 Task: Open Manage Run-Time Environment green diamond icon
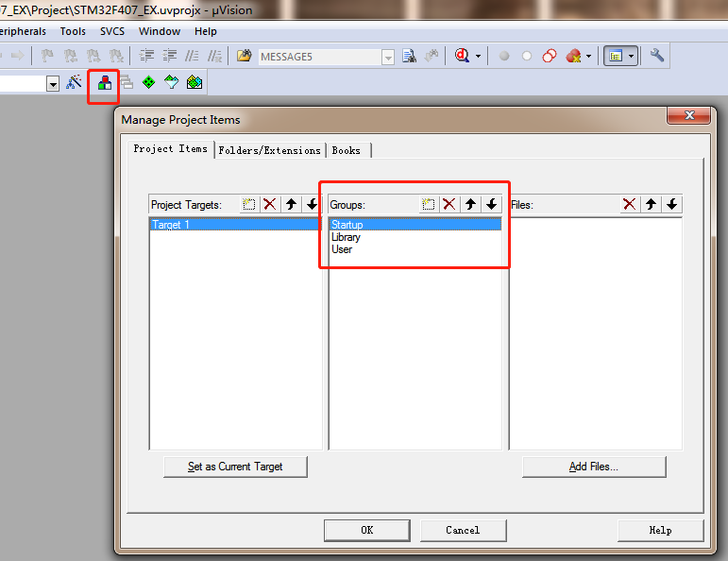[148, 83]
